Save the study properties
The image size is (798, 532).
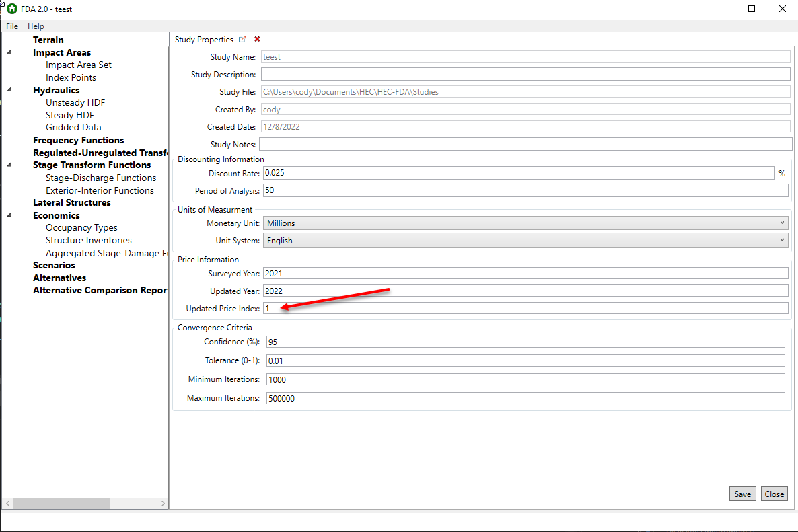coord(742,493)
